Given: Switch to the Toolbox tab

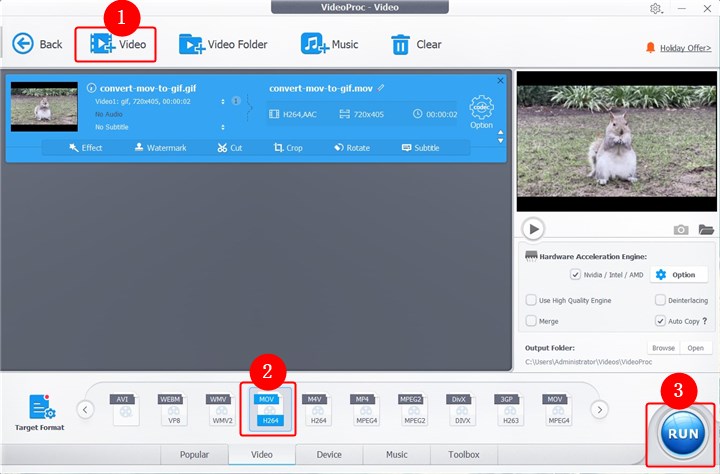Looking at the screenshot, I should 464,454.
